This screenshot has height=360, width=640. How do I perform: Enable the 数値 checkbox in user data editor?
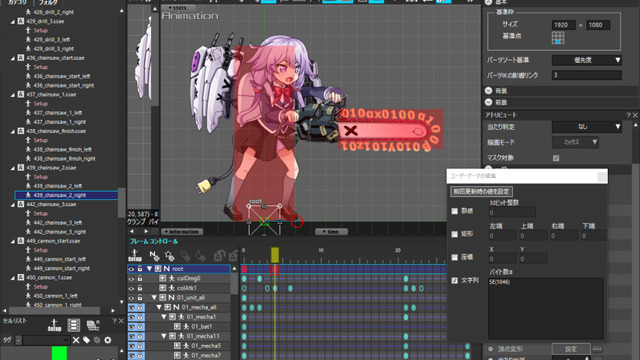(x=455, y=211)
